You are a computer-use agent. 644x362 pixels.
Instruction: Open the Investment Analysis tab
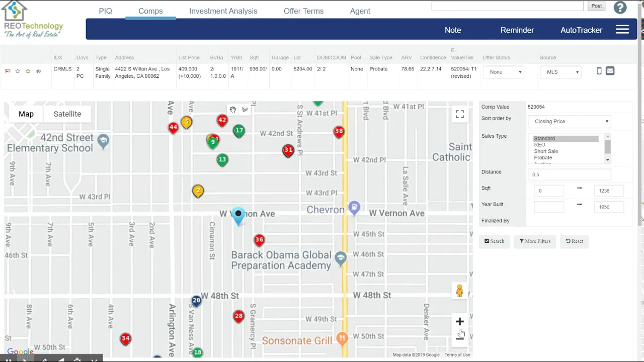pos(223,11)
